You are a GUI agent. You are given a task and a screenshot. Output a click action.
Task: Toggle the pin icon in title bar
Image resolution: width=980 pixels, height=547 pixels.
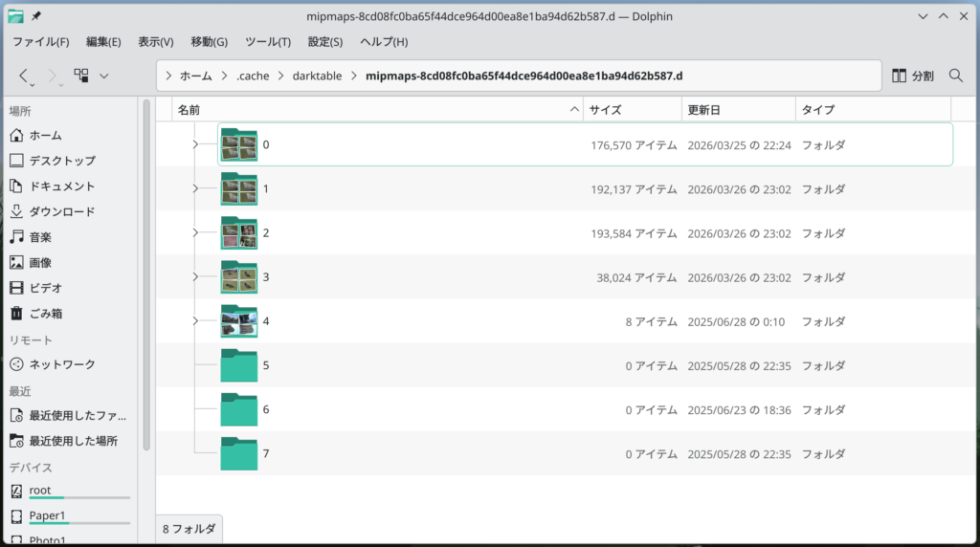tap(36, 16)
